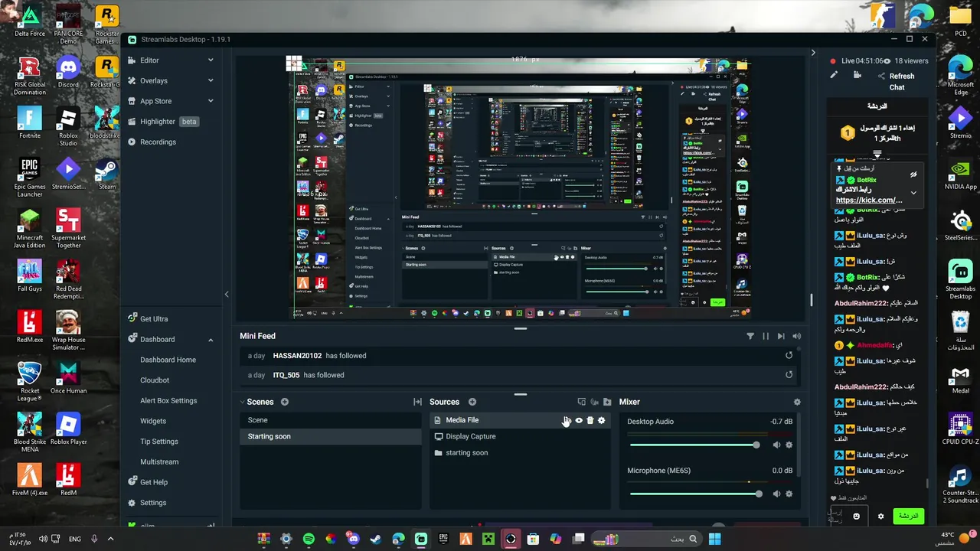The height and width of the screenshot is (551, 980).
Task: Repeat the ITQ_505 follow alert
Action: coord(789,375)
